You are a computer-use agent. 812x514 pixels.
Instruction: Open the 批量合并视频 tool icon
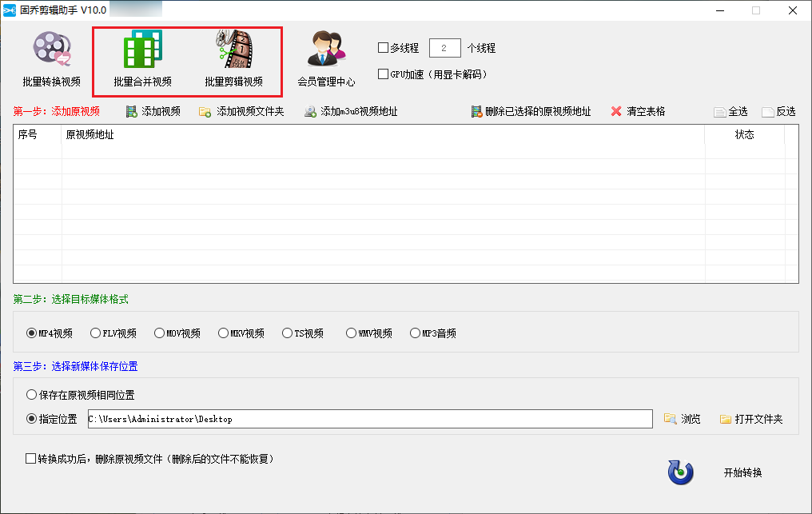pos(143,48)
